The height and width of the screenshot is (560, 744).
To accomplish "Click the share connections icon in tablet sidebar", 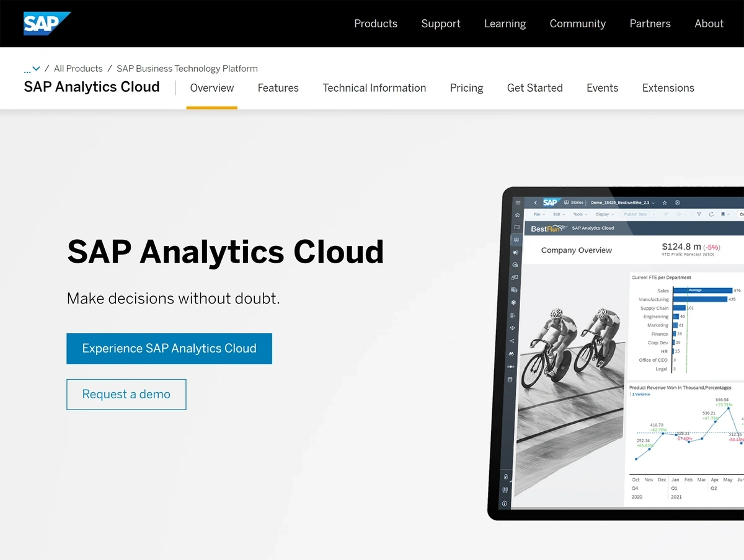I will (512, 341).
